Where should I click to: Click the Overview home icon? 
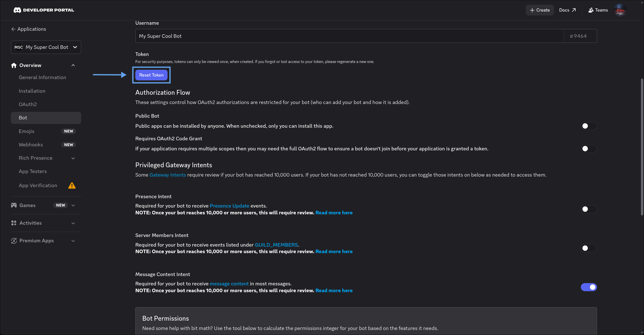click(14, 65)
